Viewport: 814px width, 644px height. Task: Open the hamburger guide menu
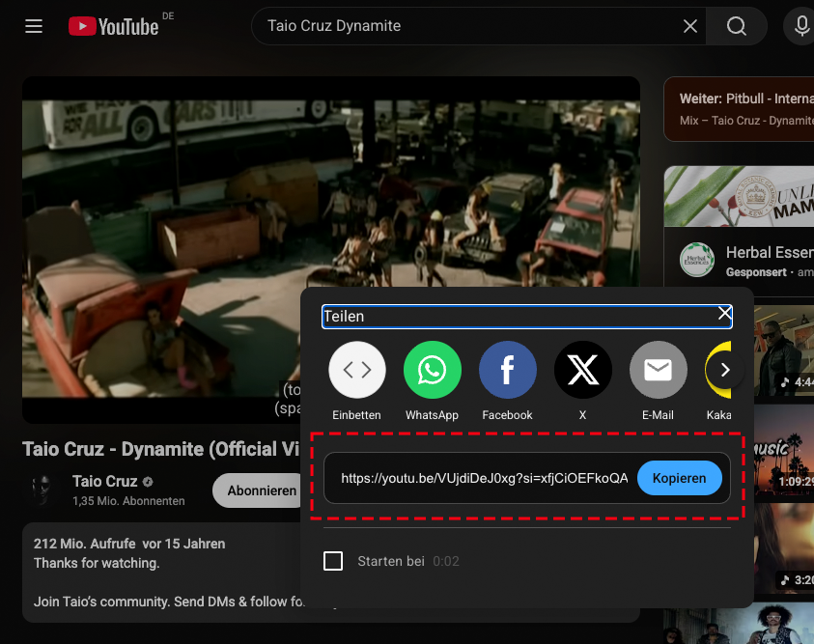point(34,26)
